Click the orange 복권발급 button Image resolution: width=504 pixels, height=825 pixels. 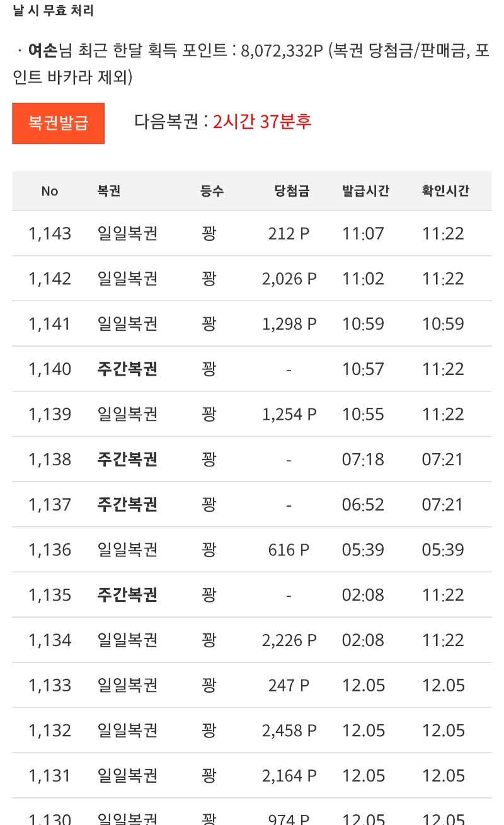[x=58, y=123]
